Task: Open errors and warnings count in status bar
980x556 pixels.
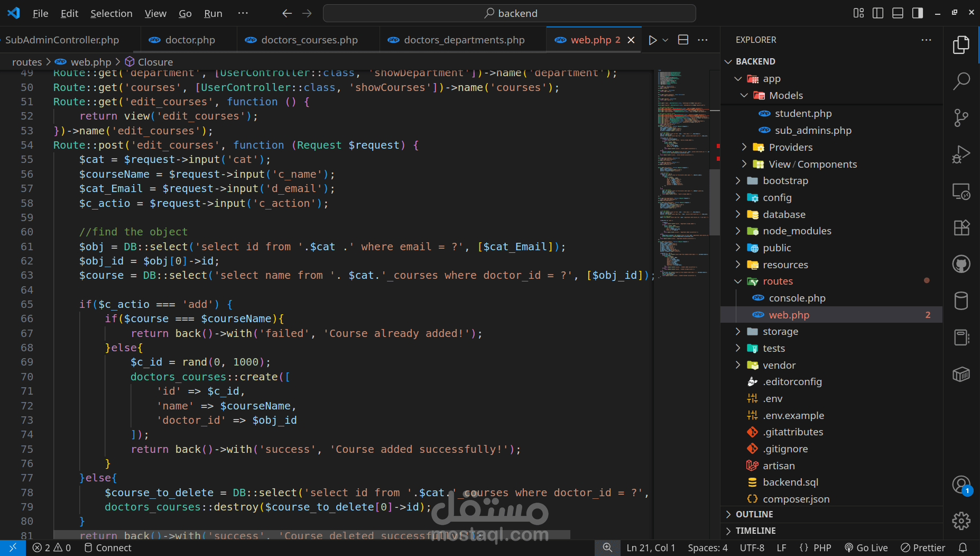Action: (51, 548)
